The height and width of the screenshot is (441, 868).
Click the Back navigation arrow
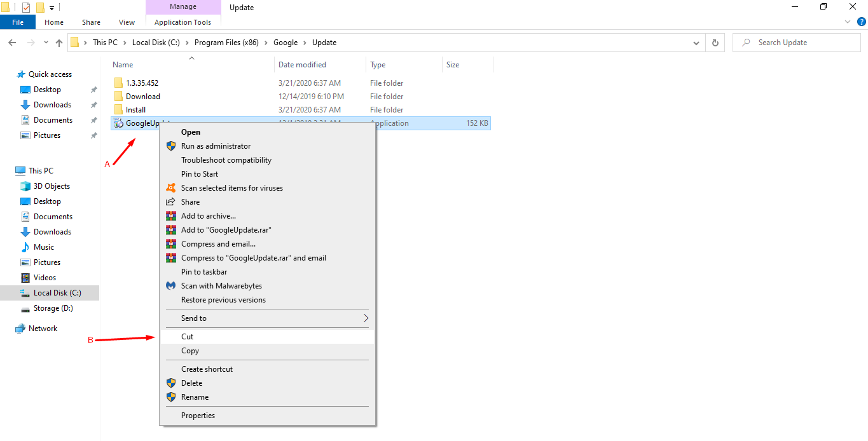point(12,43)
